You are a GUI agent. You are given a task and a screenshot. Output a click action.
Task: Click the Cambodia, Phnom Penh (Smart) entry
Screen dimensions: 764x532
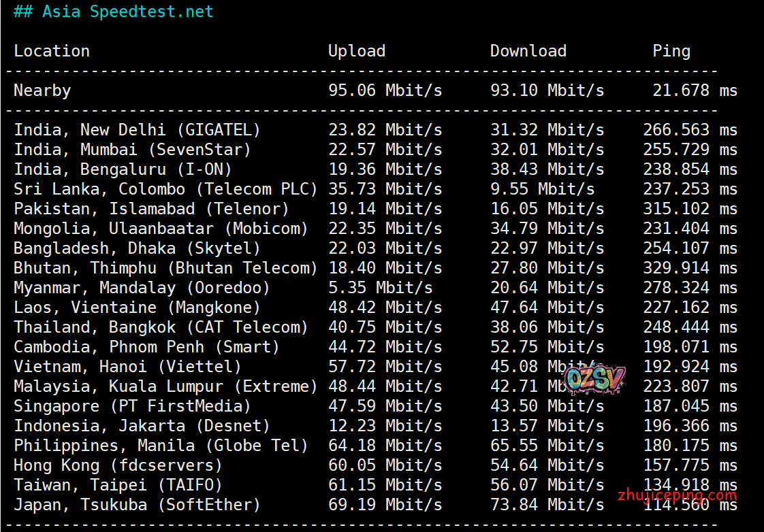[146, 347]
